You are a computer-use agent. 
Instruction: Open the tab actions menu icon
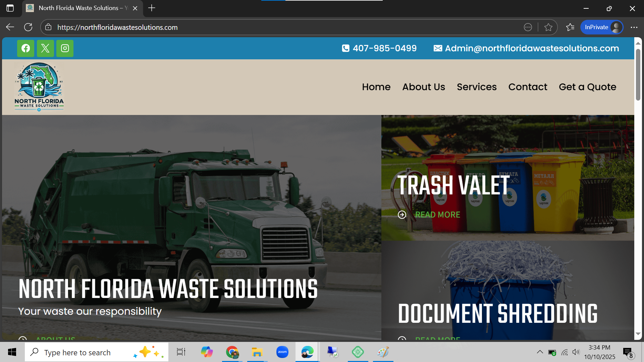(10, 8)
